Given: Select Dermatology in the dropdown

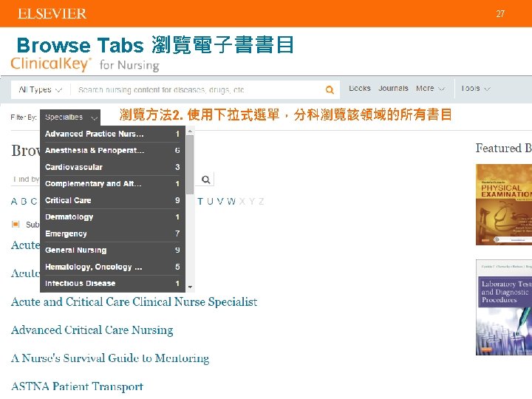Looking at the screenshot, I should 112,217.
